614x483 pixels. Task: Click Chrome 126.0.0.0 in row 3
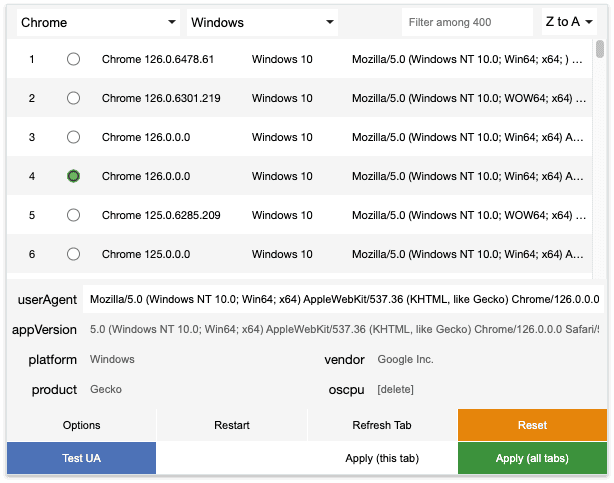[x=146, y=137]
